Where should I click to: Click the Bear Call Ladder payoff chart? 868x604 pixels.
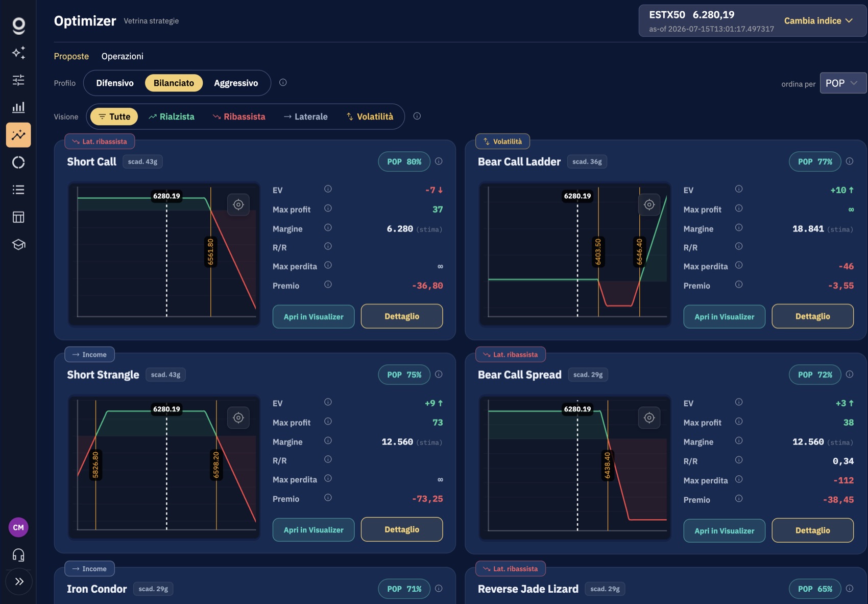[x=575, y=254]
